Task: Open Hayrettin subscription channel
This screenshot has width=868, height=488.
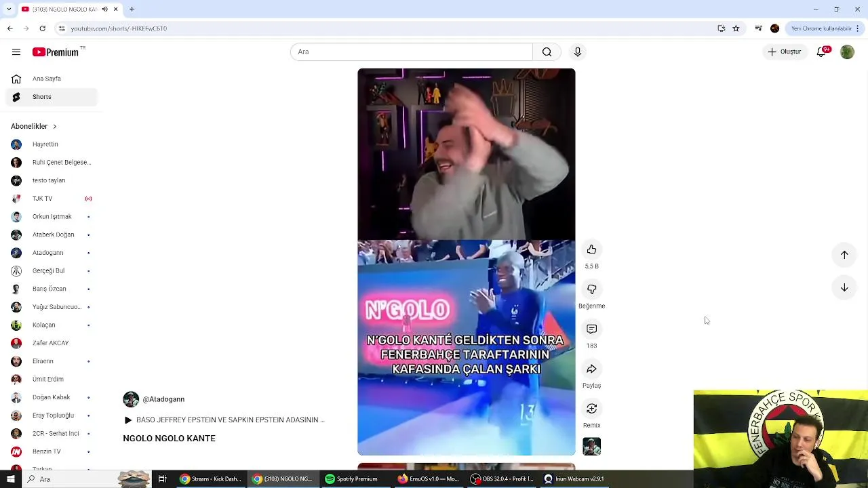Action: point(50,144)
